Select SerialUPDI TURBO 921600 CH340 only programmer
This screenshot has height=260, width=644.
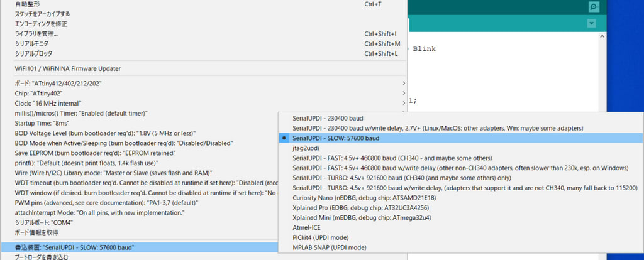point(460,178)
